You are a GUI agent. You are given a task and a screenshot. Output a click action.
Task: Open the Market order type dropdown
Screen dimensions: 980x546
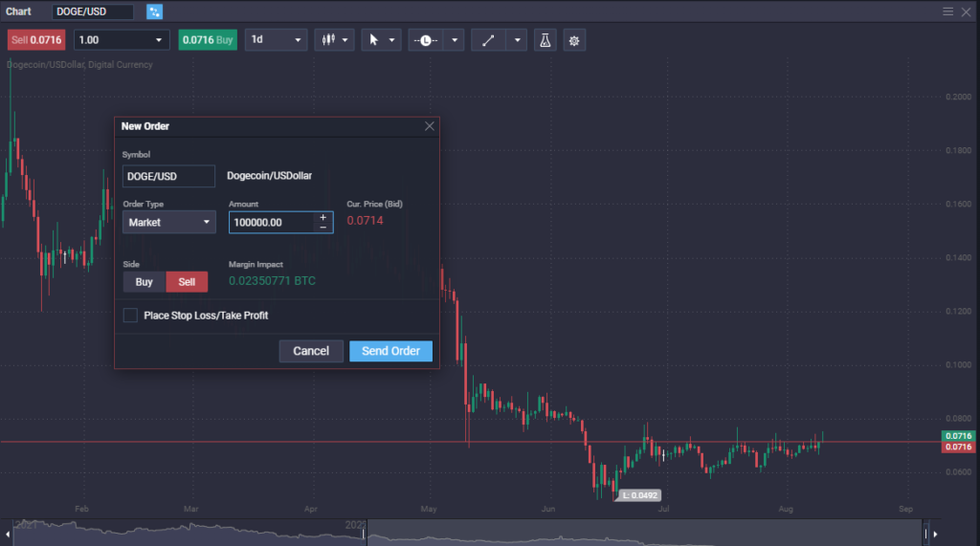click(x=169, y=223)
